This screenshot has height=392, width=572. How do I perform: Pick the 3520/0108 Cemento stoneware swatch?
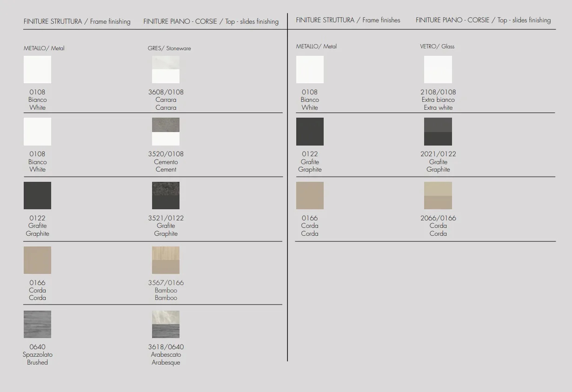166,132
